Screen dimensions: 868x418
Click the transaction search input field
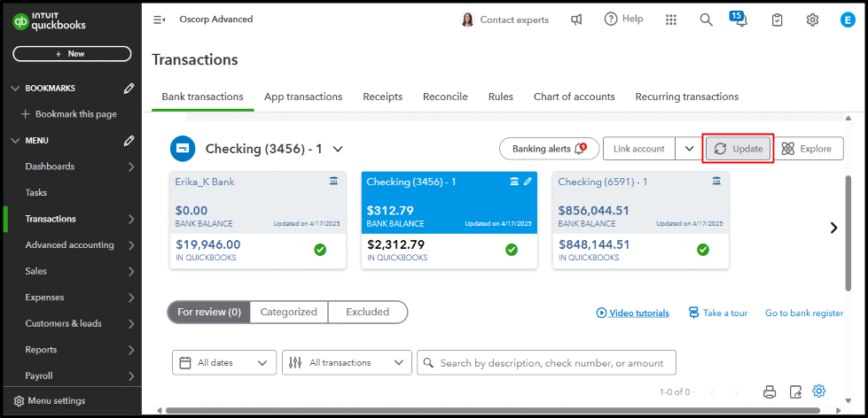click(x=546, y=362)
